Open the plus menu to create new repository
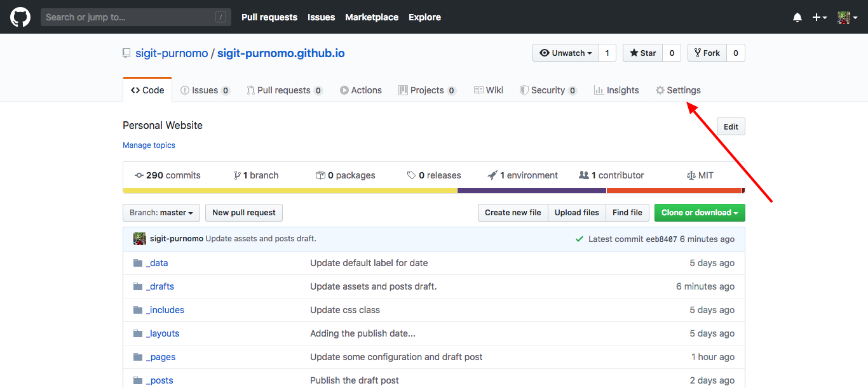 820,17
